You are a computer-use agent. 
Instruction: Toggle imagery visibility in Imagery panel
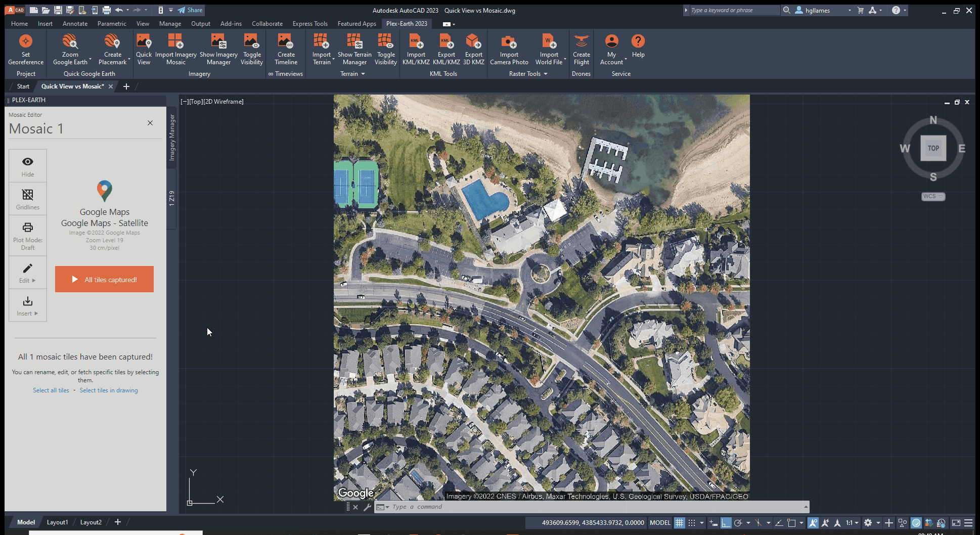click(252, 50)
